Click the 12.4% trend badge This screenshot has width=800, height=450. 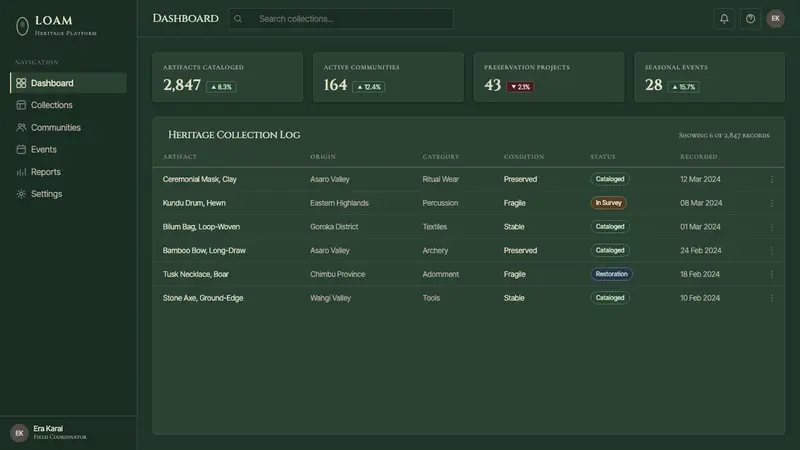368,87
